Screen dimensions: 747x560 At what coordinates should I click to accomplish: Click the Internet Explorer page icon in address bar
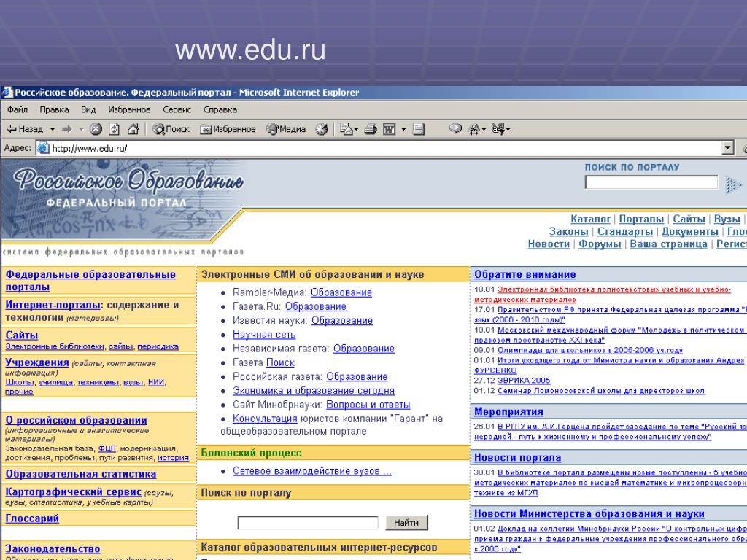point(43,148)
